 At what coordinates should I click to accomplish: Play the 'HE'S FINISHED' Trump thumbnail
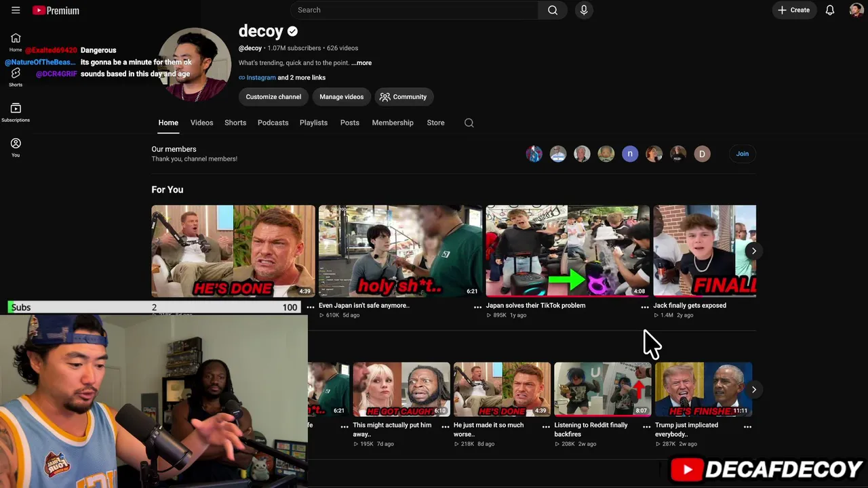[703, 390]
